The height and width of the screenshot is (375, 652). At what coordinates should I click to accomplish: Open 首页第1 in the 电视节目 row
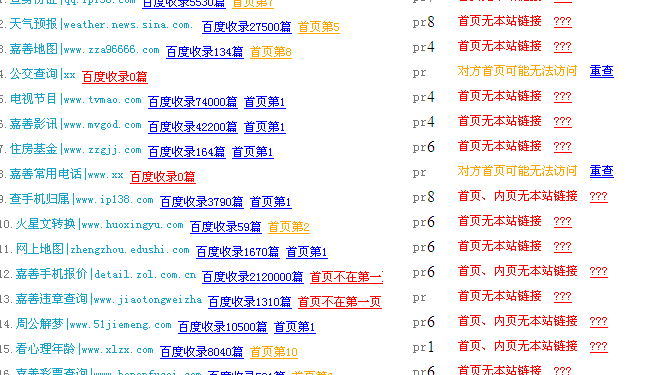(264, 102)
